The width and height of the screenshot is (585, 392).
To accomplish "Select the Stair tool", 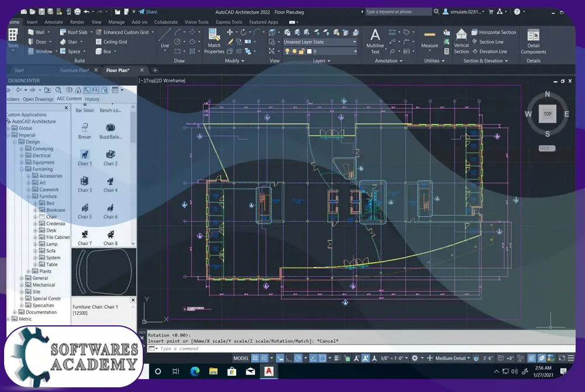I will (x=69, y=42).
